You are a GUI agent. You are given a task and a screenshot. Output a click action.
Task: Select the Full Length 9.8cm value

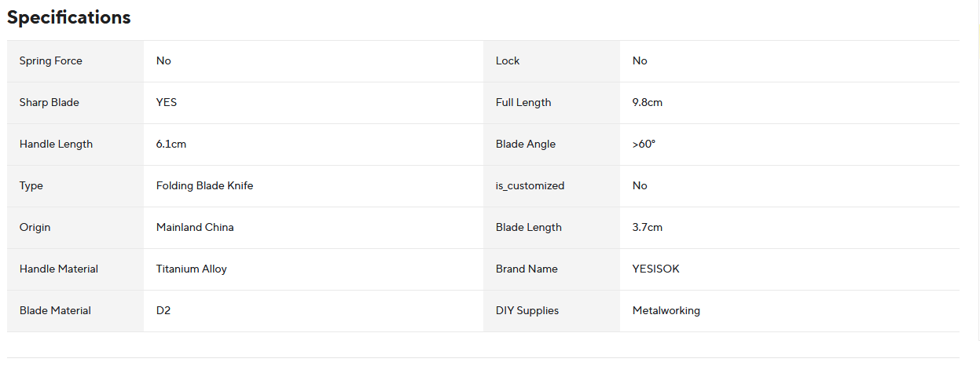[648, 103]
